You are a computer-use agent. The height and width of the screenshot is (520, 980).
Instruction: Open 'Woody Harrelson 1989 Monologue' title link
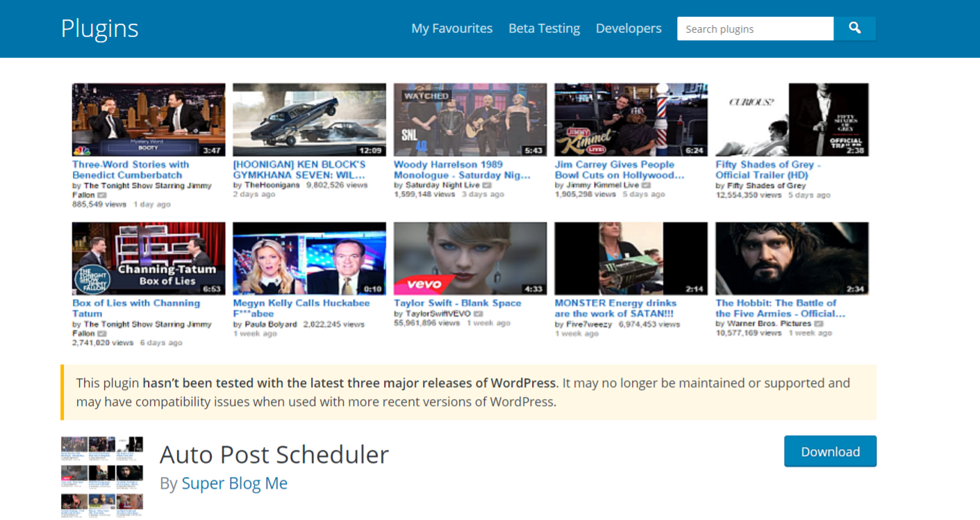point(462,170)
